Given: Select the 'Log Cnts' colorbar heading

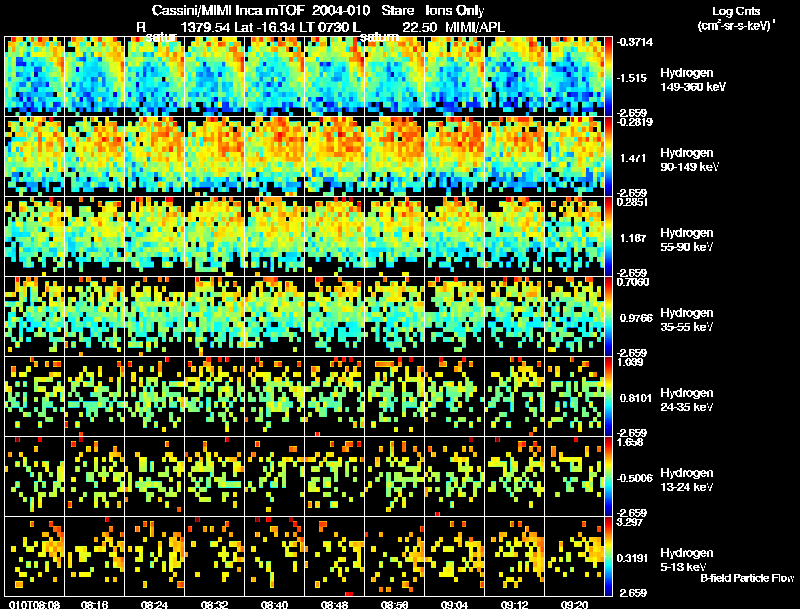Looking at the screenshot, I should (x=736, y=11).
